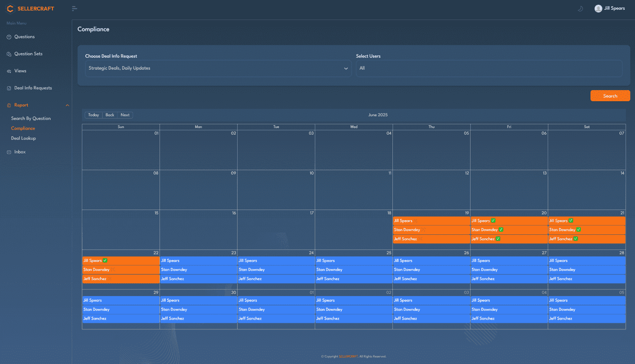Click the Inbox envelope icon
Screen dimensions: 635x364
(9, 152)
